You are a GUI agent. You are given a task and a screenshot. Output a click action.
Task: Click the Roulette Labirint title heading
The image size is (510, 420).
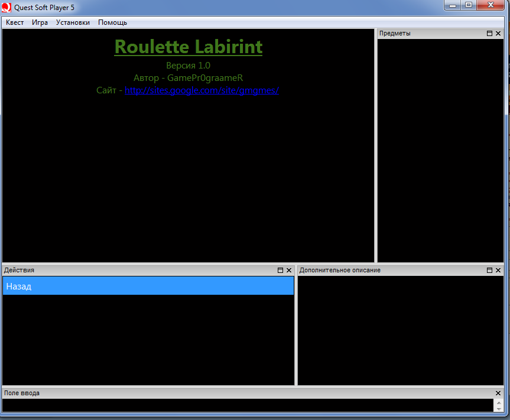[x=189, y=47]
